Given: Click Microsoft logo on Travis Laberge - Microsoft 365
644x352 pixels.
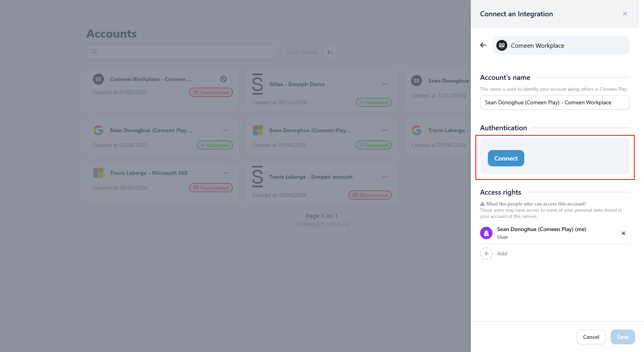Looking at the screenshot, I should pos(98,173).
